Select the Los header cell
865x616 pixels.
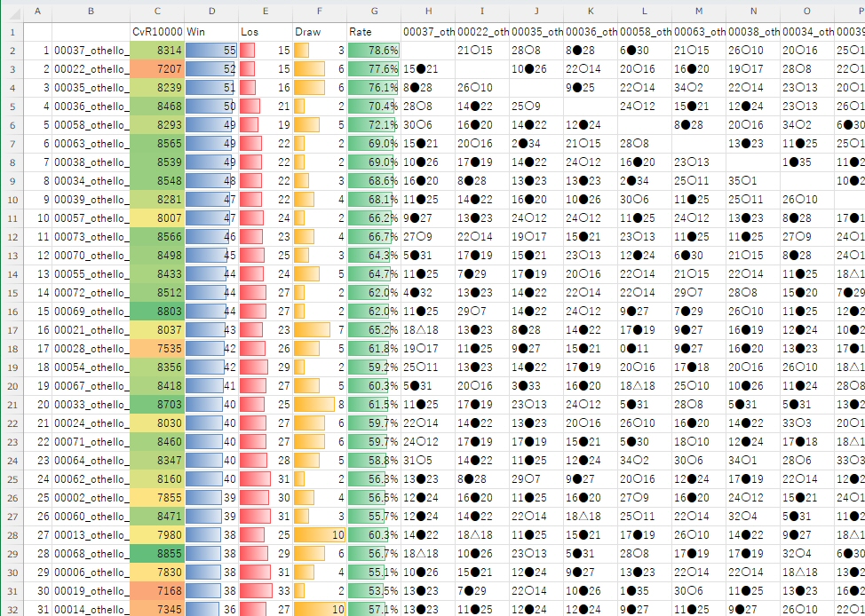(265, 31)
